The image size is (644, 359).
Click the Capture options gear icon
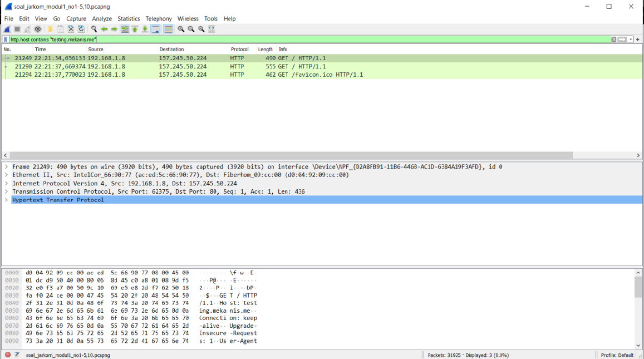pyautogui.click(x=37, y=28)
